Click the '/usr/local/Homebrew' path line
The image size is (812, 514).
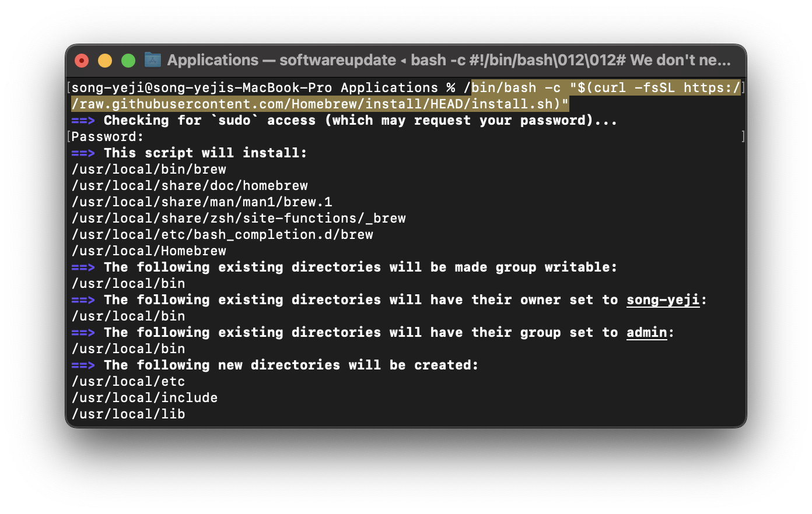pos(149,251)
